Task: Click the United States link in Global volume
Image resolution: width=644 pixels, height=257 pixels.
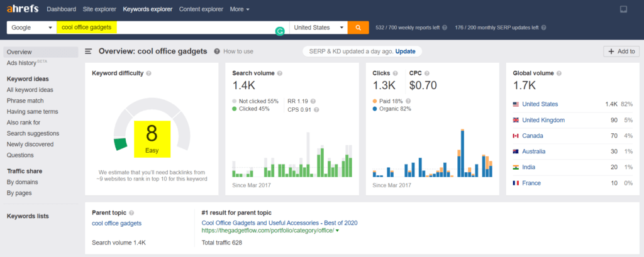Action: click(x=540, y=104)
